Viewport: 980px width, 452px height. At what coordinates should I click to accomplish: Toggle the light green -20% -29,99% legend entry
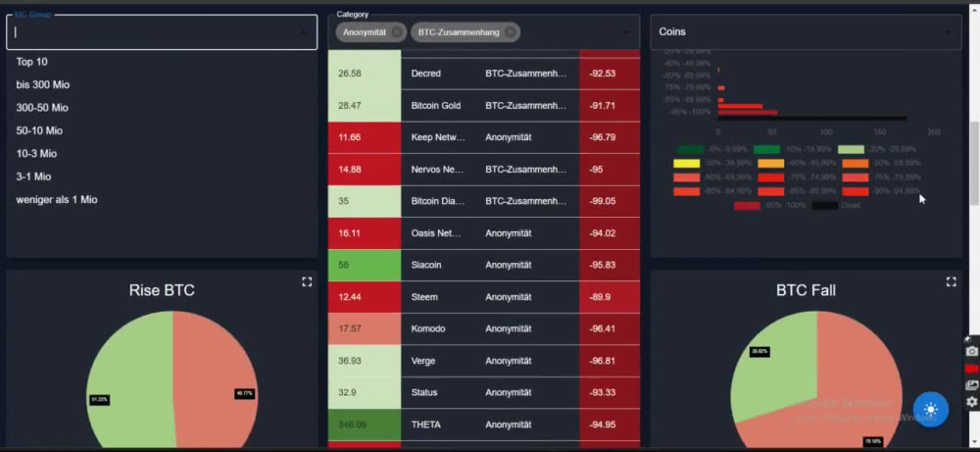877,149
